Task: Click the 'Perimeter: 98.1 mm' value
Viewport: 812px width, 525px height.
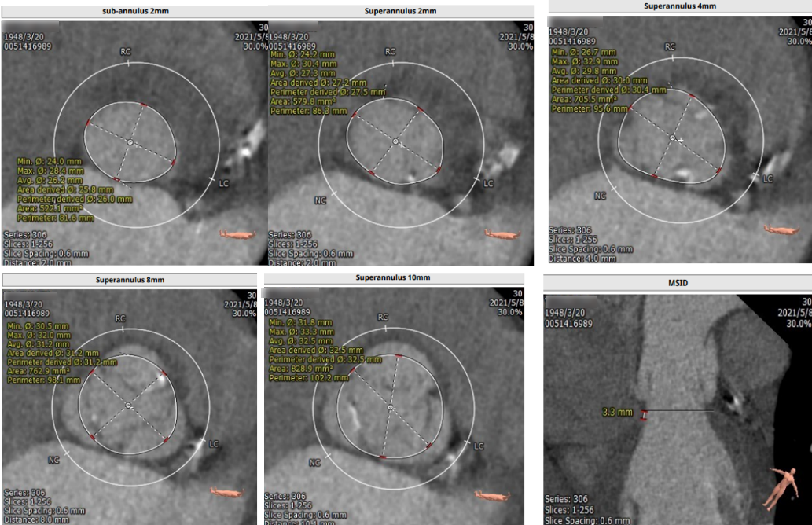Action: pos(43,380)
